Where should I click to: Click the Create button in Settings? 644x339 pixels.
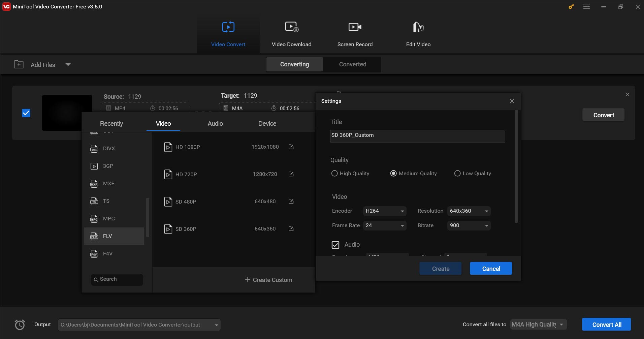point(441,269)
